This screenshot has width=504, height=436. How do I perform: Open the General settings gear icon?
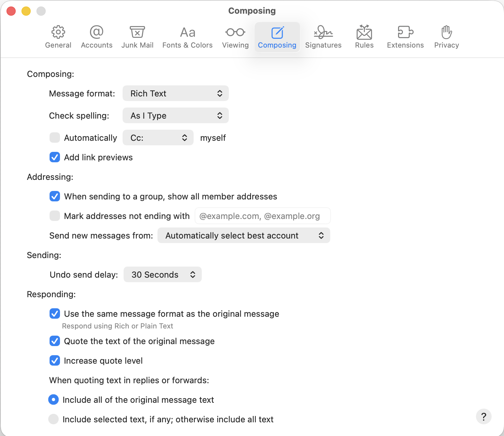(58, 32)
